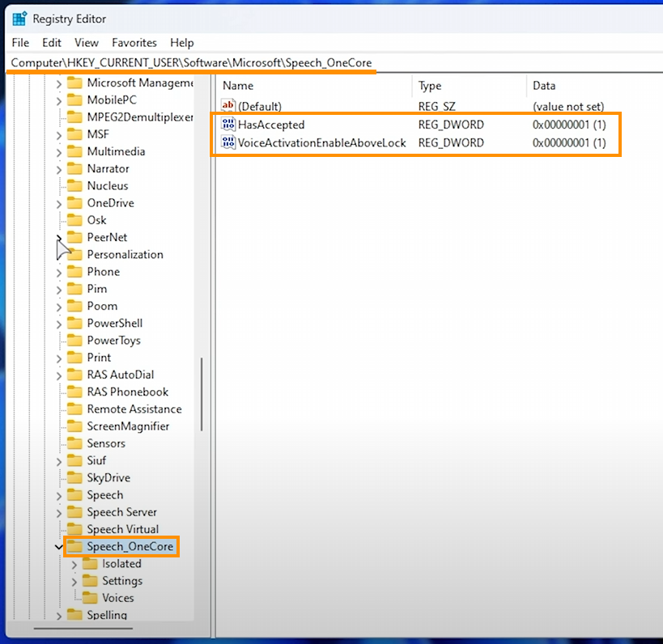Image resolution: width=663 pixels, height=644 pixels.
Task: Click the MPEG2Demultiplexer folder icon
Action: (x=74, y=117)
